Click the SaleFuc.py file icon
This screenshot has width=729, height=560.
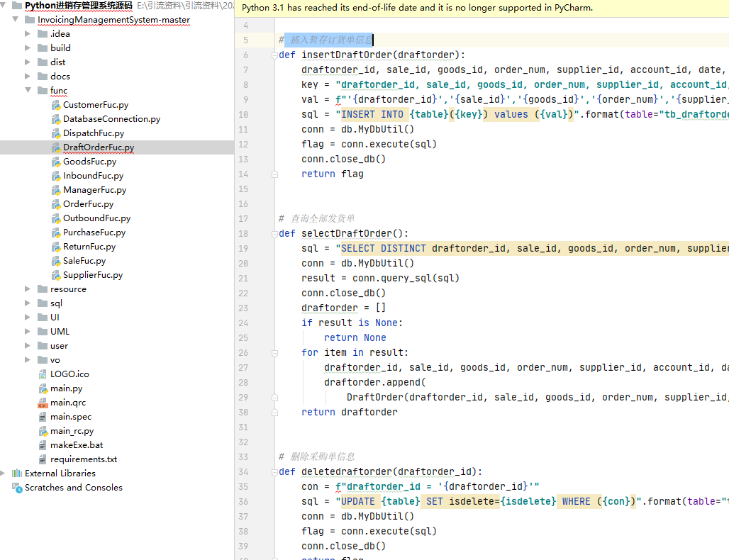pos(56,261)
